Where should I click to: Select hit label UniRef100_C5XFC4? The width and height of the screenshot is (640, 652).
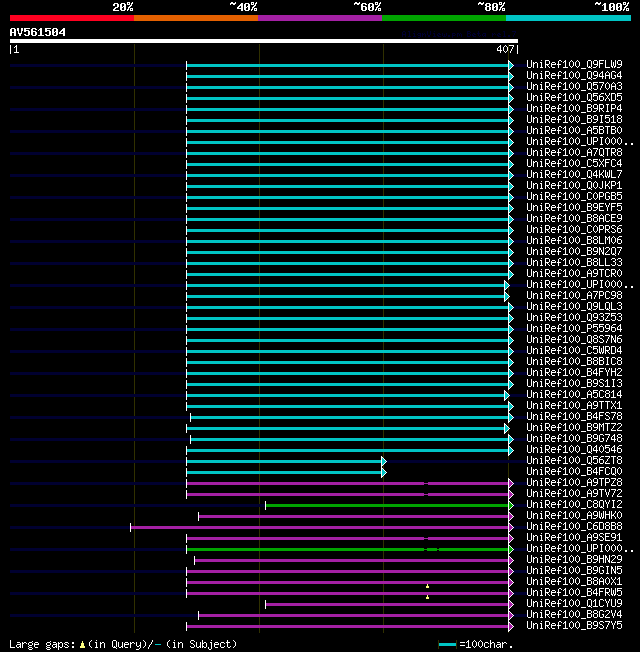574,163
